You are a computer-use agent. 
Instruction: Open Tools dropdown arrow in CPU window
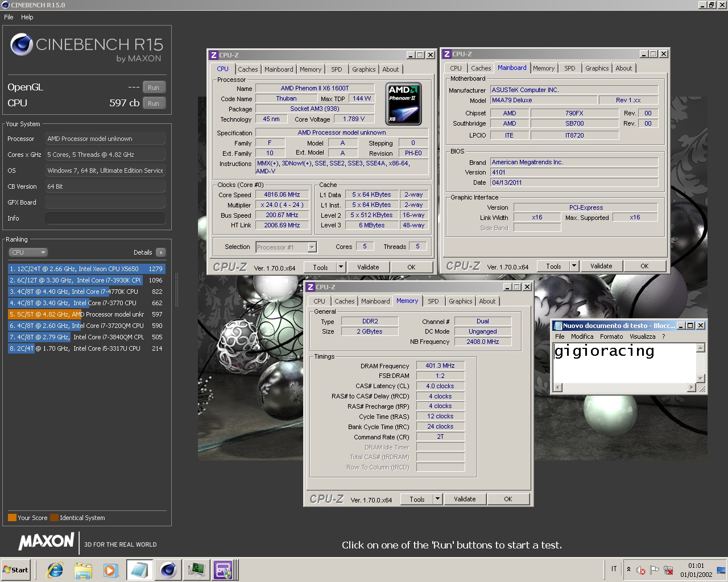tap(341, 267)
